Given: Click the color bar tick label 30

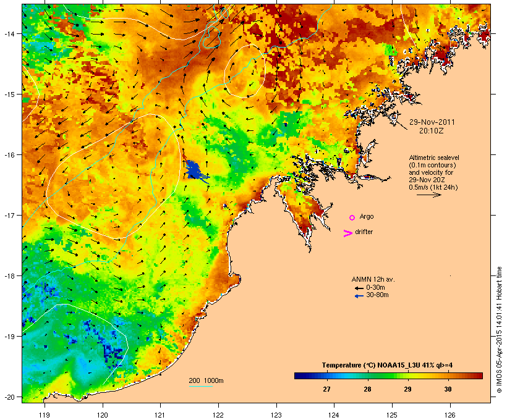Looking at the screenshot, I should coord(448,389).
